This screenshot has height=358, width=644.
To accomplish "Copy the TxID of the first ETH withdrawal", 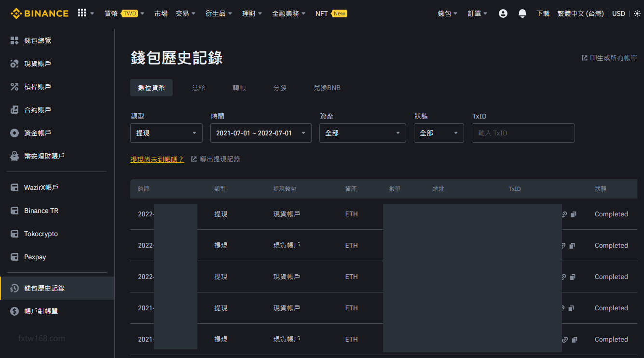I will (x=573, y=214).
